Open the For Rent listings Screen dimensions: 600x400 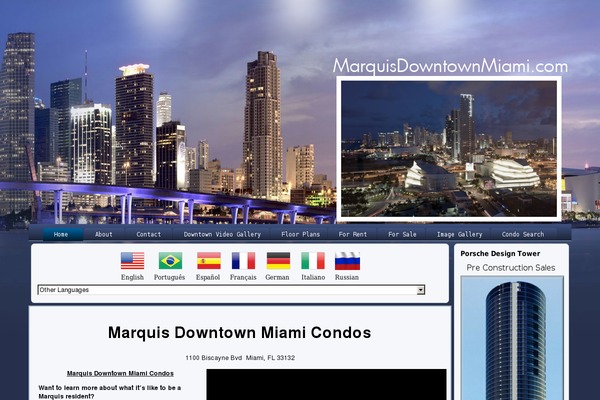(352, 234)
